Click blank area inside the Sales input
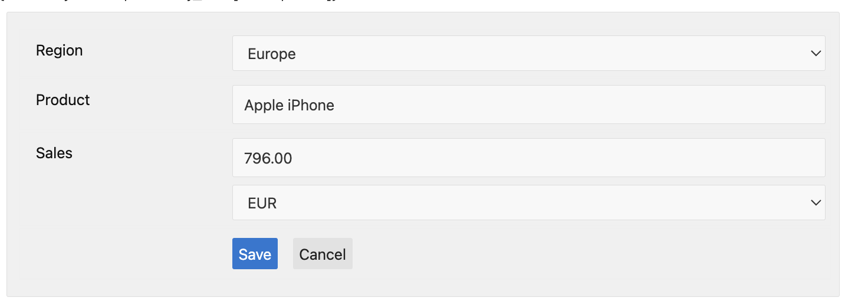 tap(590, 158)
